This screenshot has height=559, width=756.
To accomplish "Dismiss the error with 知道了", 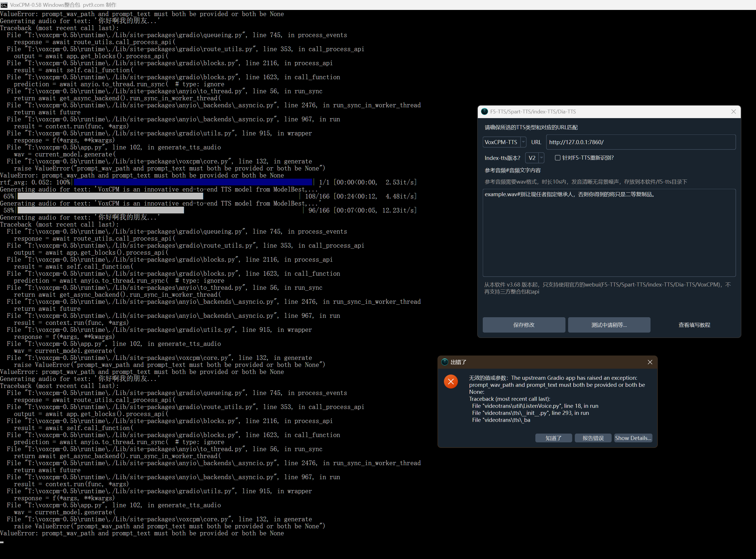I will [553, 438].
